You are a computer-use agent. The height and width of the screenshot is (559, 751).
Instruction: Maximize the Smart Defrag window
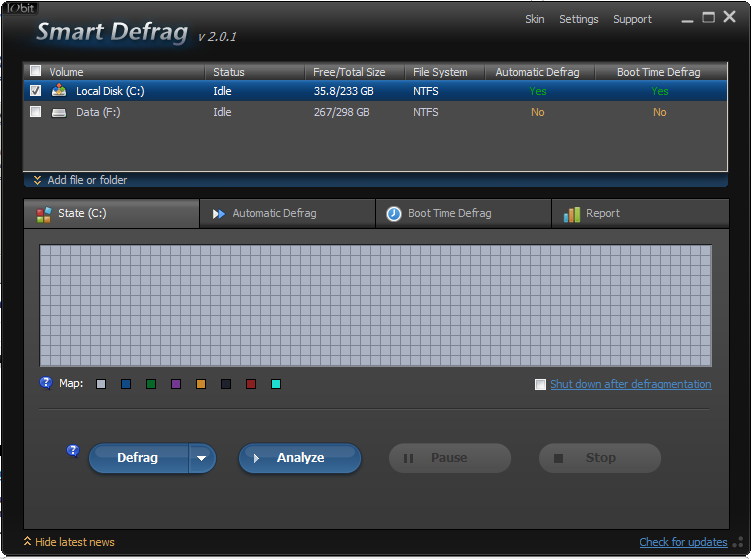708,18
